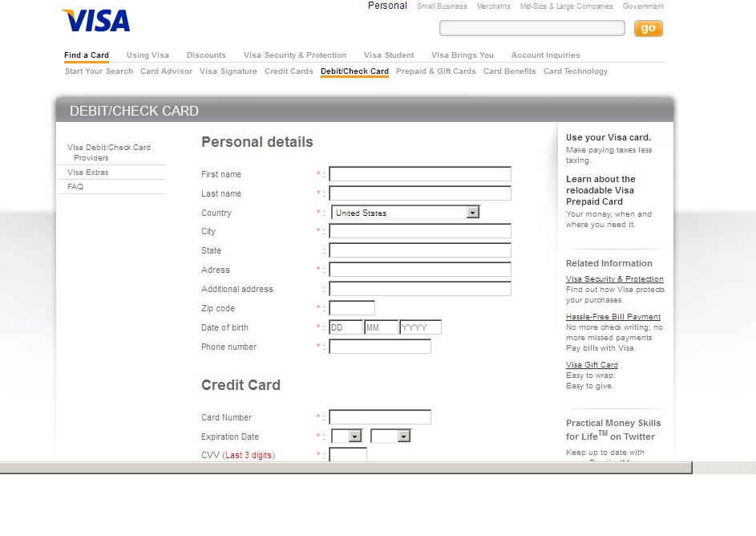
Task: Open the Visa Brings You menu
Action: point(463,55)
